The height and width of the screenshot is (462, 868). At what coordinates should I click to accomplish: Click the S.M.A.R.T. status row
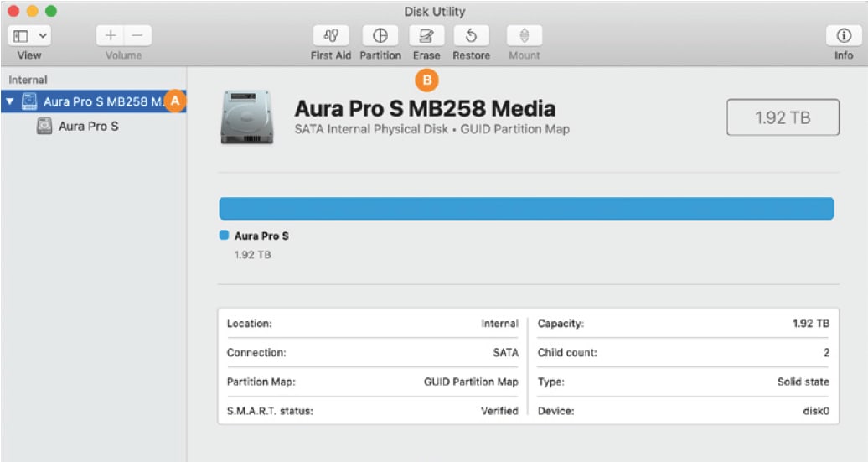pyautogui.click(x=372, y=411)
